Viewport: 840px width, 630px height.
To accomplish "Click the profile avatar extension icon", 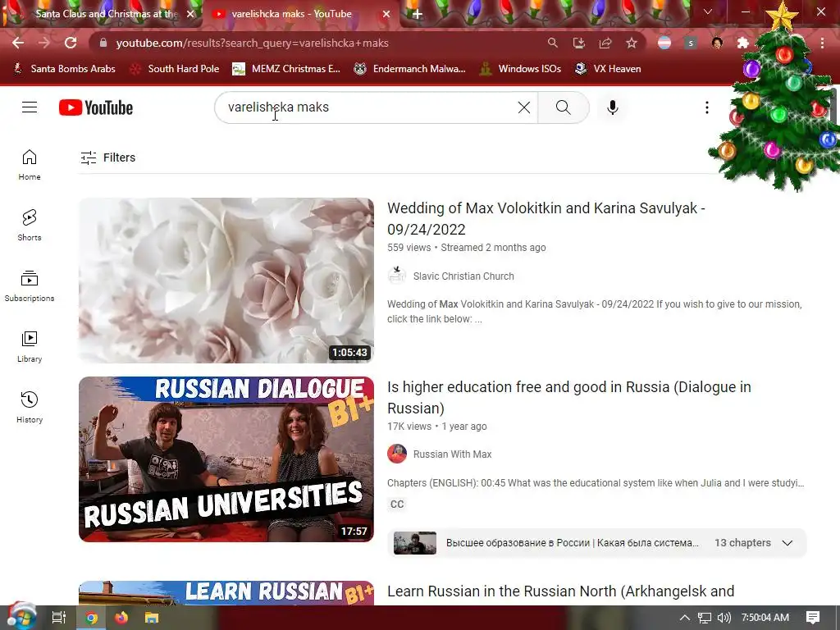I will (717, 43).
